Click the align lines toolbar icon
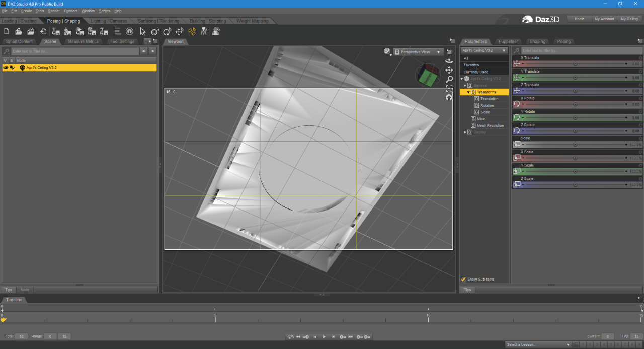644x349 pixels. [117, 31]
